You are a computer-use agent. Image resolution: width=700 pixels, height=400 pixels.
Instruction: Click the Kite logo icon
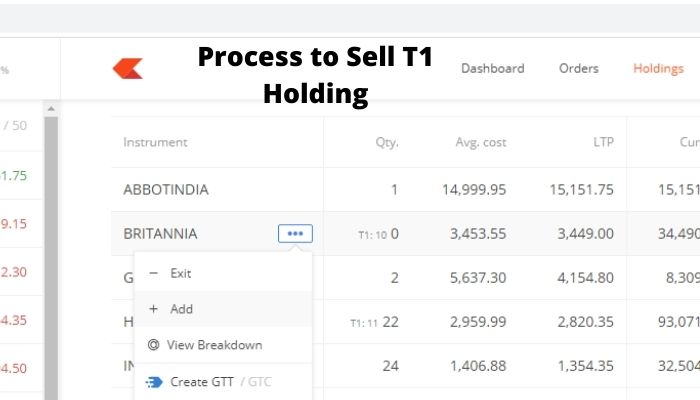tap(128, 68)
